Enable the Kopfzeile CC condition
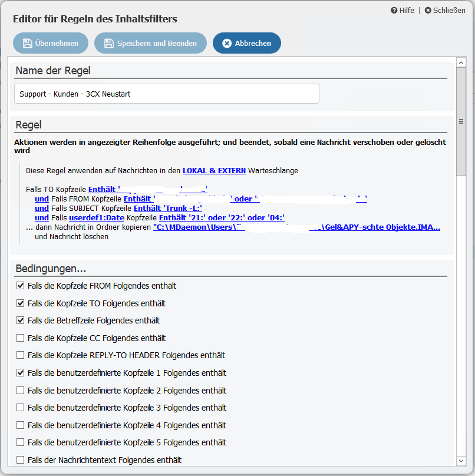Screen dimensions: 475x476 coord(21,338)
